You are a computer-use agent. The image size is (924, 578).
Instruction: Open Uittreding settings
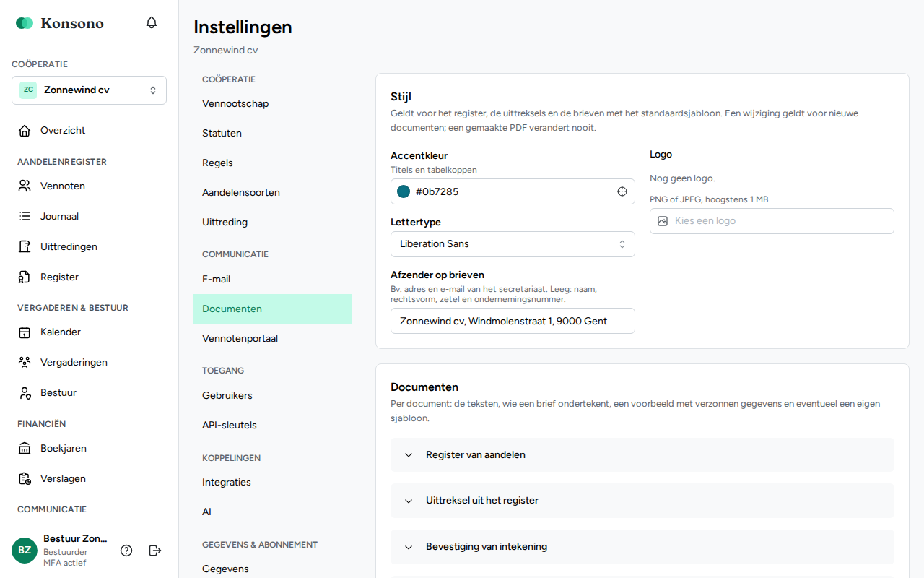pos(273,223)
